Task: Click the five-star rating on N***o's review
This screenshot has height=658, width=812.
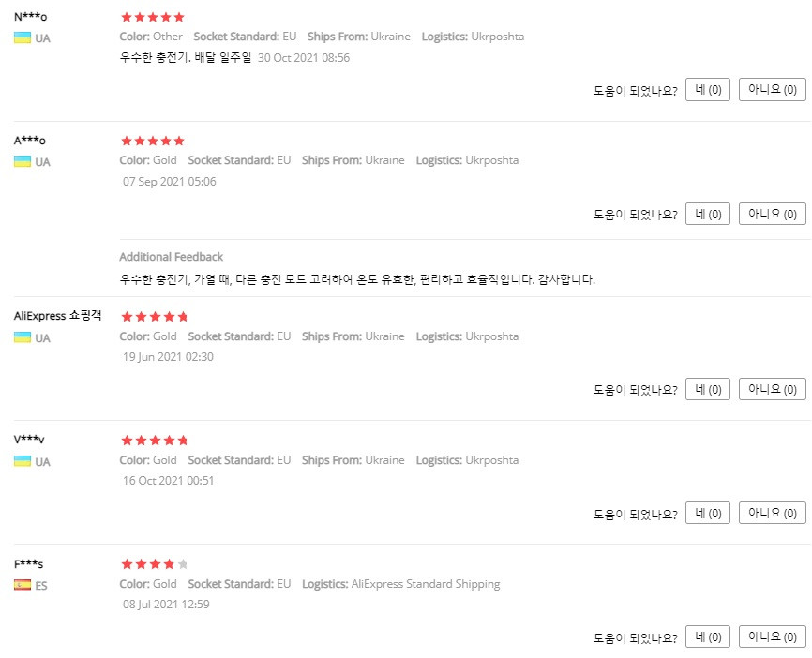Action: point(153,17)
